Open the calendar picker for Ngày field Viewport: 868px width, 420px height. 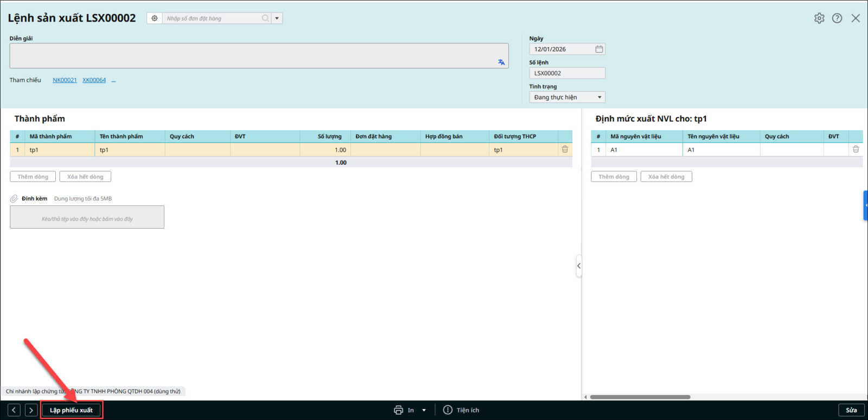coord(599,49)
